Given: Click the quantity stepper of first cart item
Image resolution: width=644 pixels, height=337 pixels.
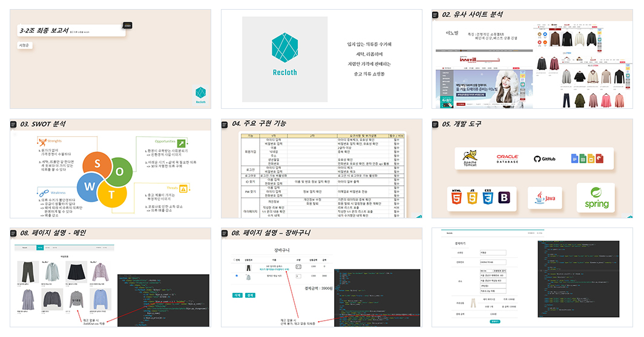Looking at the screenshot, I should [298, 267].
